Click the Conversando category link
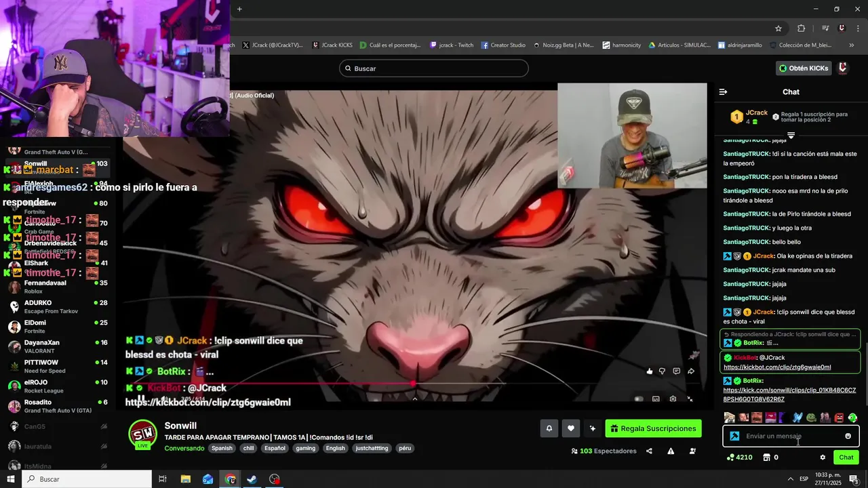This screenshot has height=488, width=868. tap(184, 448)
